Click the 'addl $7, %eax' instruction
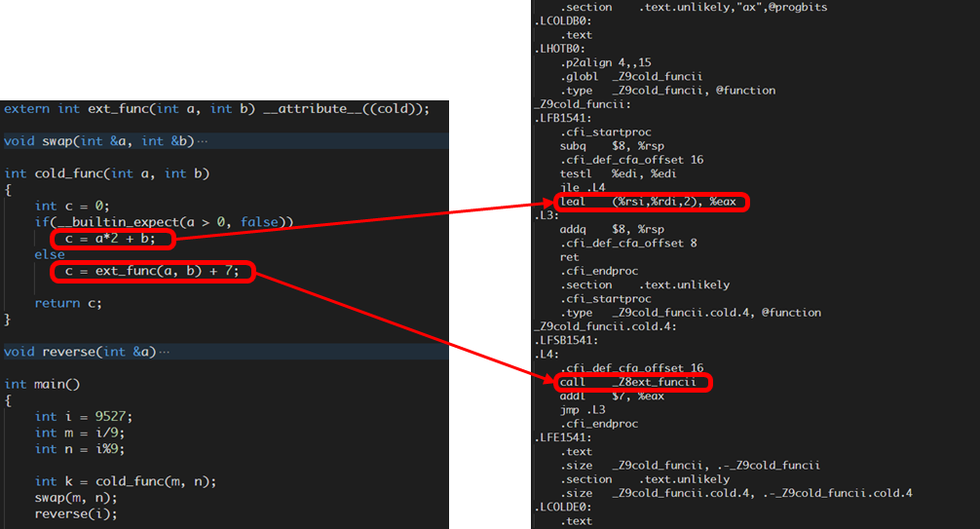980x529 pixels. (x=612, y=396)
